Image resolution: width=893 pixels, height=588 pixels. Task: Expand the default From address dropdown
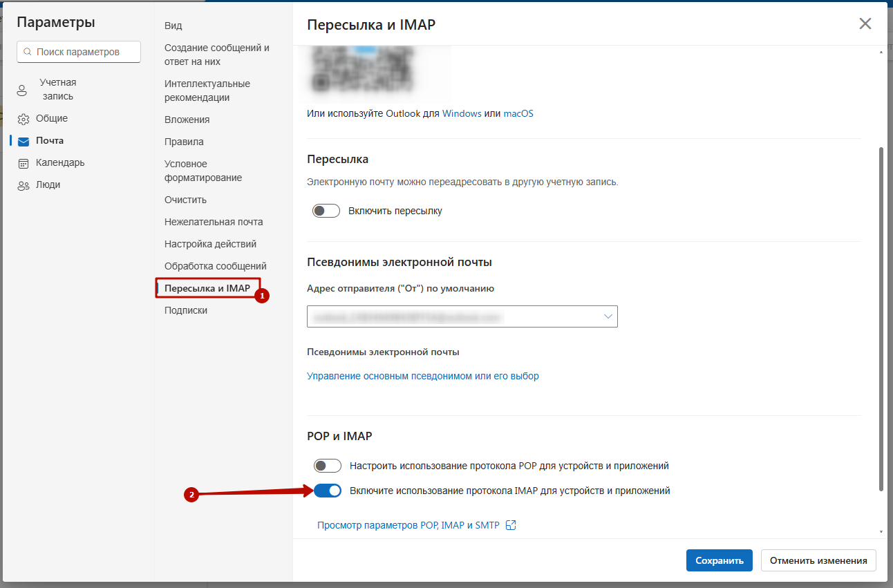click(x=608, y=316)
